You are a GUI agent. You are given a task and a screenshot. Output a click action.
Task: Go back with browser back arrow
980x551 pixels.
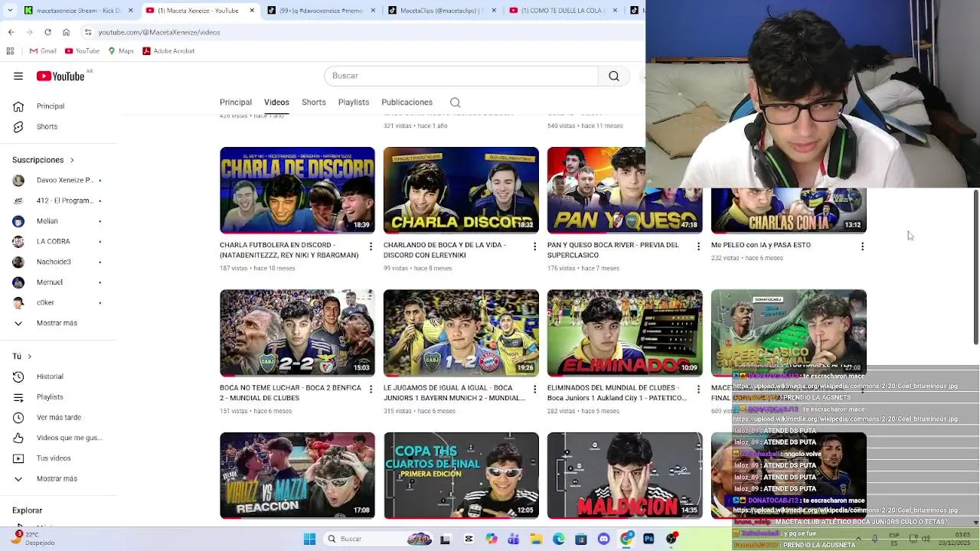11,32
